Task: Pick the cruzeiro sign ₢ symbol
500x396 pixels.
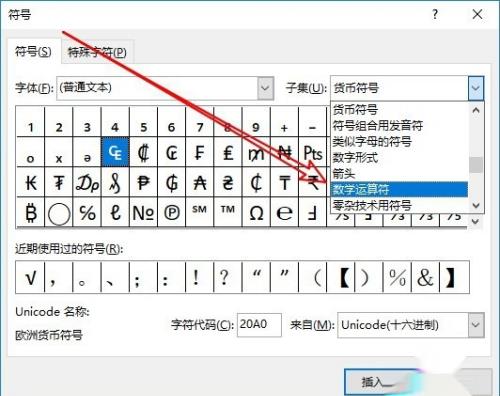Action: tap(172, 153)
